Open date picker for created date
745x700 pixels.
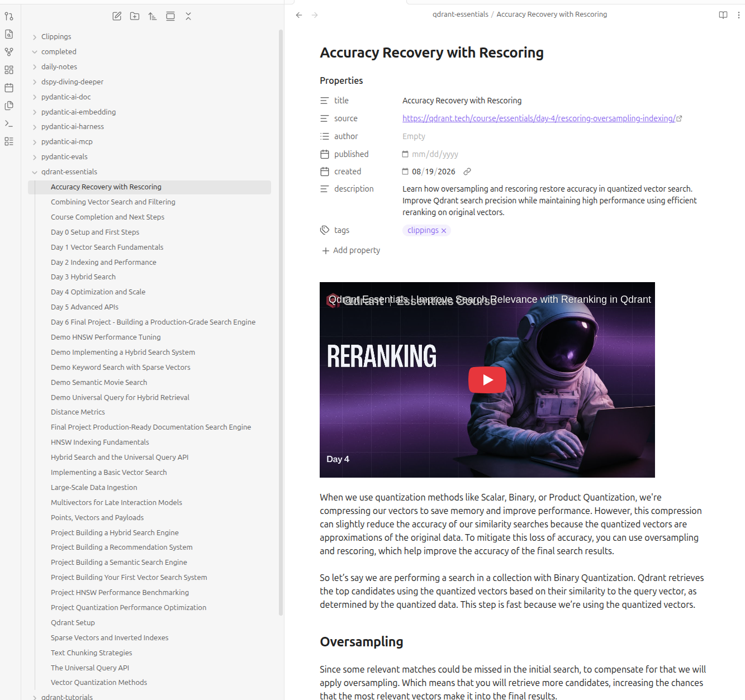pyautogui.click(x=405, y=172)
